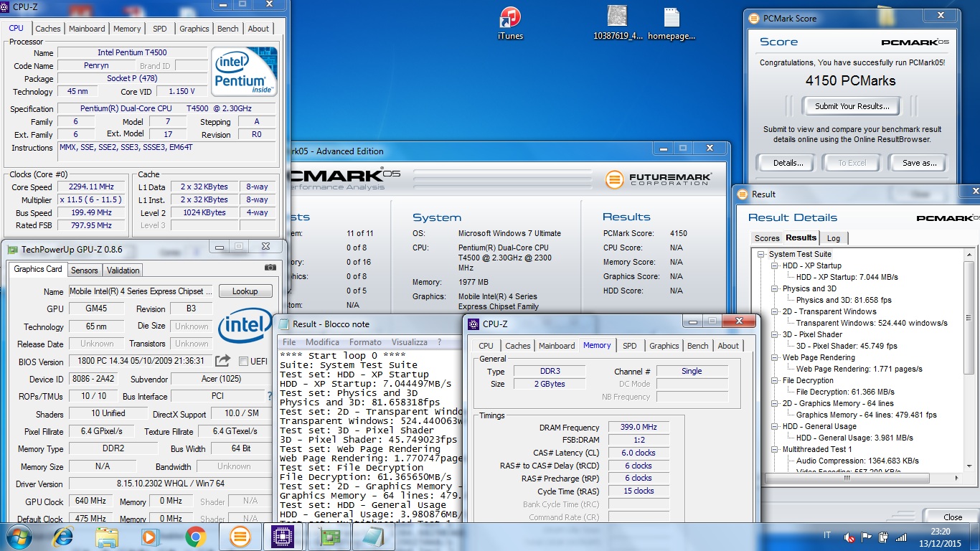Image resolution: width=980 pixels, height=551 pixels.
Task: Switch to Notepad taskbar icon
Action: pyautogui.click(x=375, y=537)
